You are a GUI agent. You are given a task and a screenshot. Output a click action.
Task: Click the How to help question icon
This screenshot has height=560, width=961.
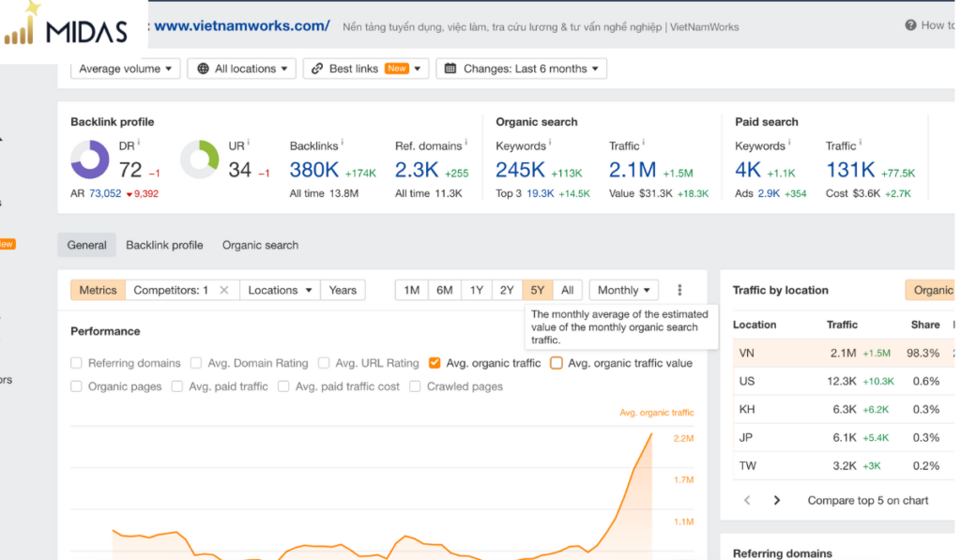pos(910,25)
